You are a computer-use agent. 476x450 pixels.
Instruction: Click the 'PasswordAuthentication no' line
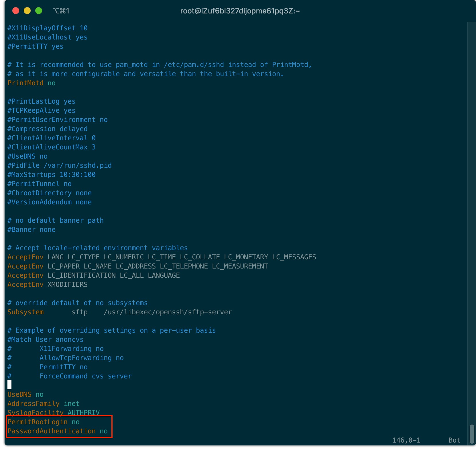(58, 431)
